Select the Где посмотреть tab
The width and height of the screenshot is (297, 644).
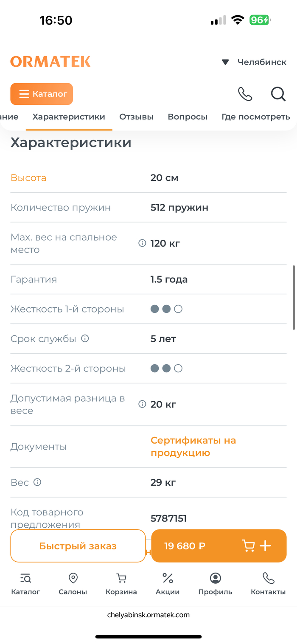coord(255,117)
